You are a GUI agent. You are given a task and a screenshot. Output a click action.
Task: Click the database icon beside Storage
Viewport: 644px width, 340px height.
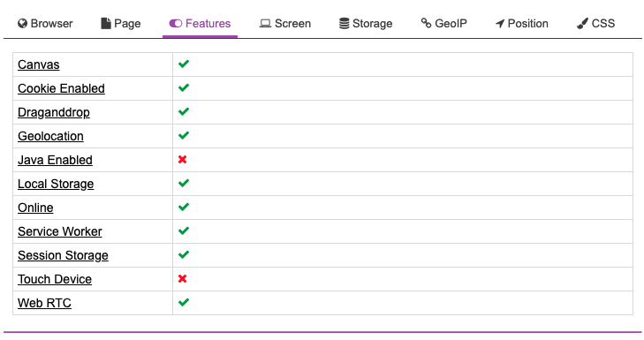click(x=345, y=24)
